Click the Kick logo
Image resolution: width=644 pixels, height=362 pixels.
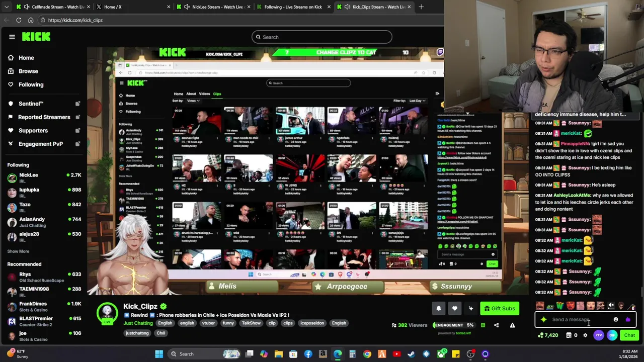[36, 37]
